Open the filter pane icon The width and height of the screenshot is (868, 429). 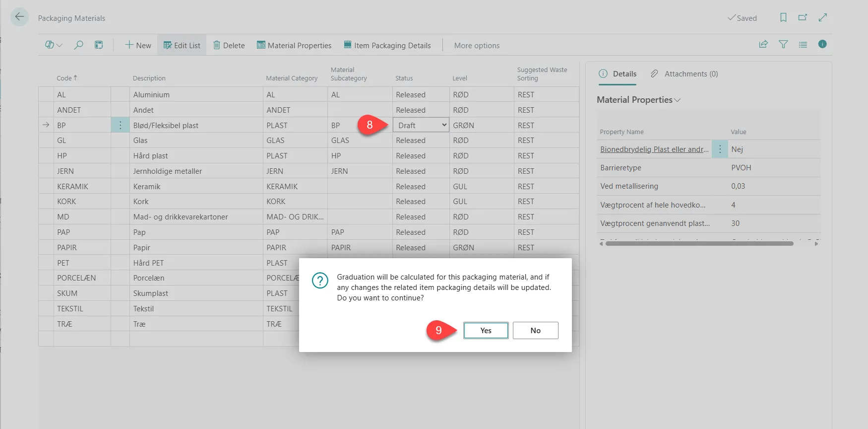(x=783, y=44)
